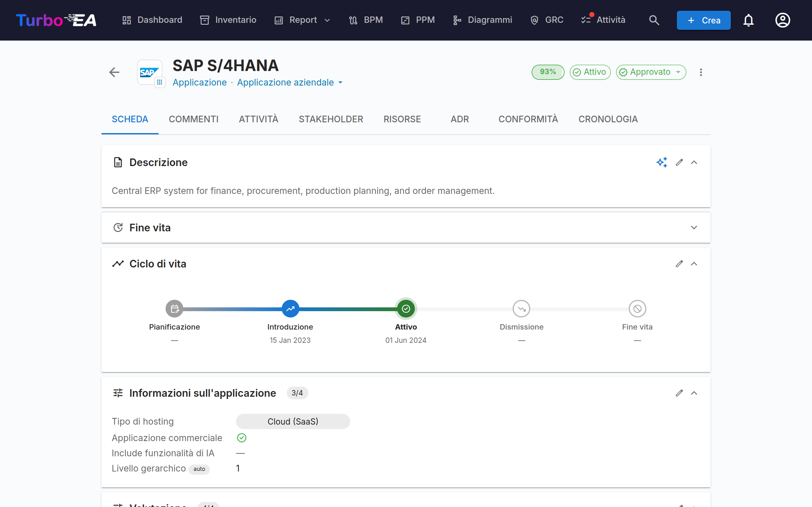Screen dimensions: 812x507
Task: Open the CRONOLOGIA tab
Action: (608, 119)
